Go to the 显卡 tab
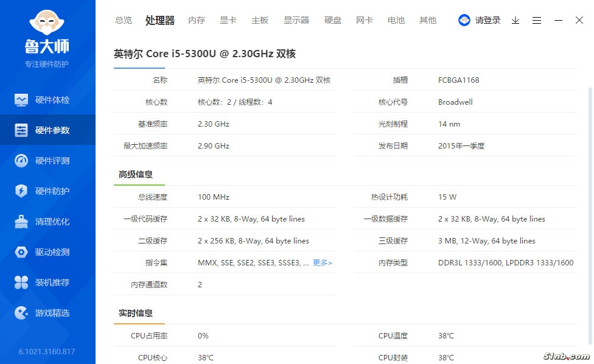This screenshot has height=364, width=594. pyautogui.click(x=228, y=20)
